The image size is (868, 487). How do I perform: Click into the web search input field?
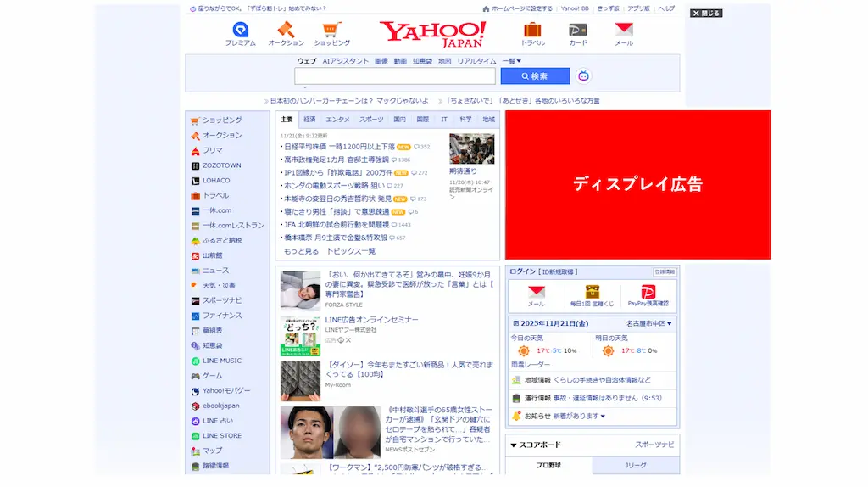click(395, 76)
